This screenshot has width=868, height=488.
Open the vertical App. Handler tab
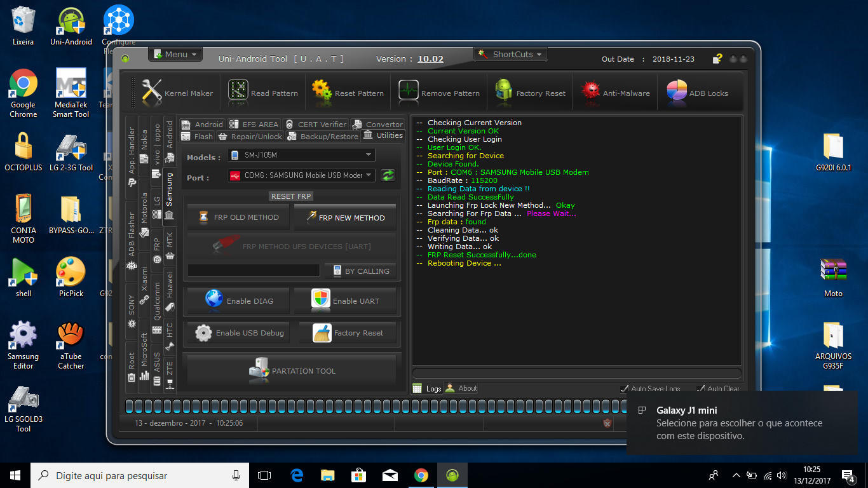coord(132,157)
